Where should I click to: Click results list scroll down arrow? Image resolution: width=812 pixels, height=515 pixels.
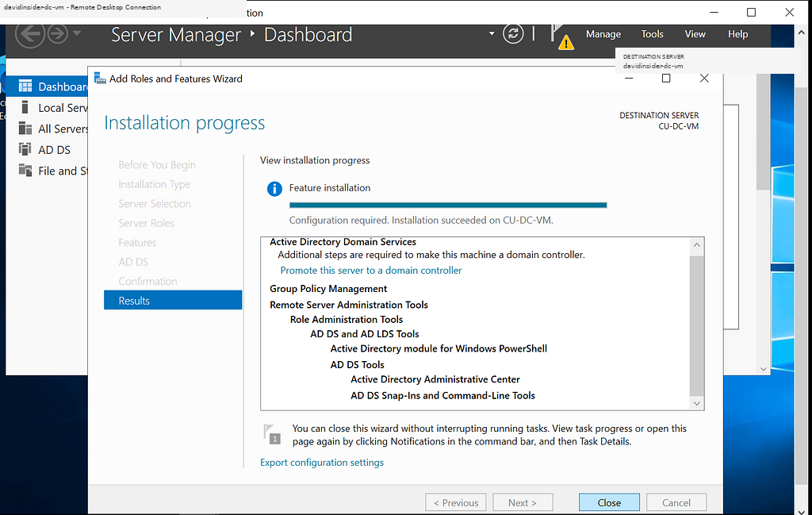tap(697, 403)
